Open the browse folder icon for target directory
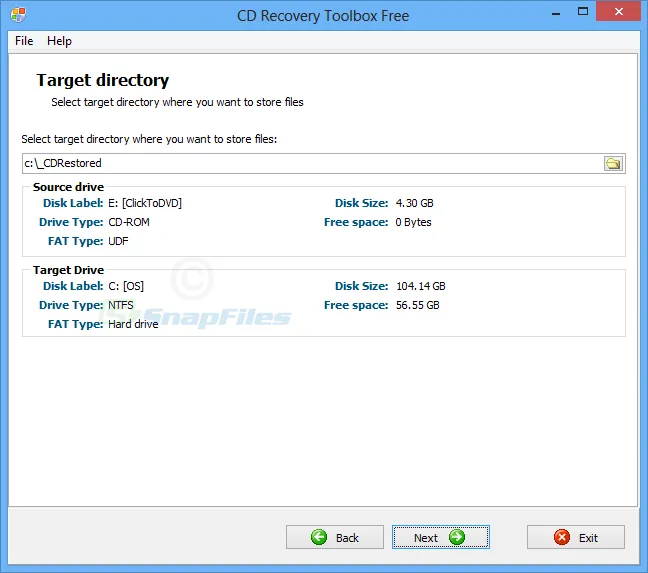 pos(613,164)
